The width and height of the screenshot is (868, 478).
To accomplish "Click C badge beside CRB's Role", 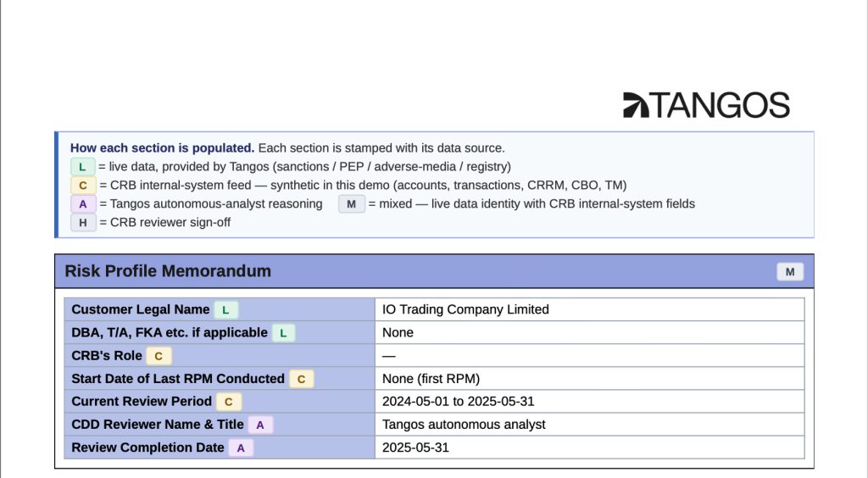I will click(159, 356).
